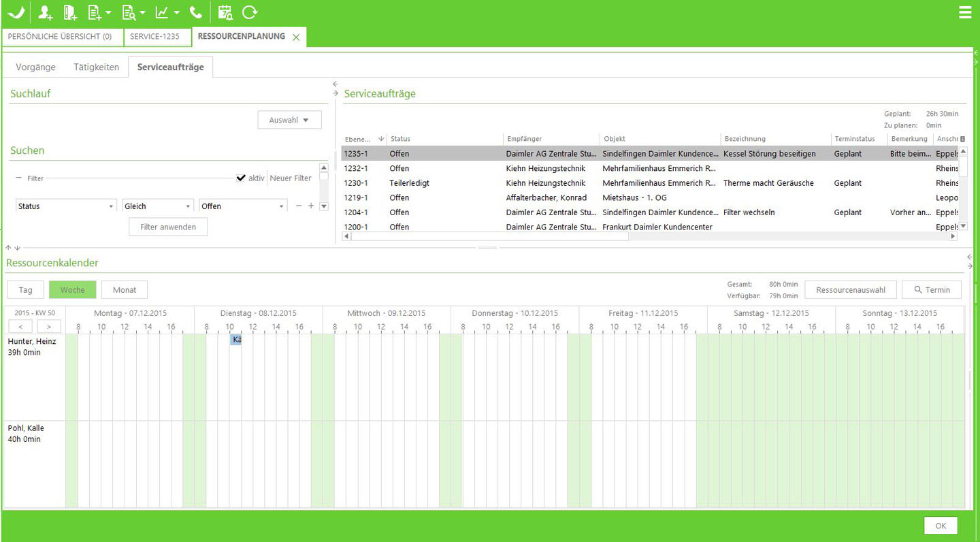Click the Ressourcenauswahl button
This screenshot has width=980, height=542.
pos(850,290)
